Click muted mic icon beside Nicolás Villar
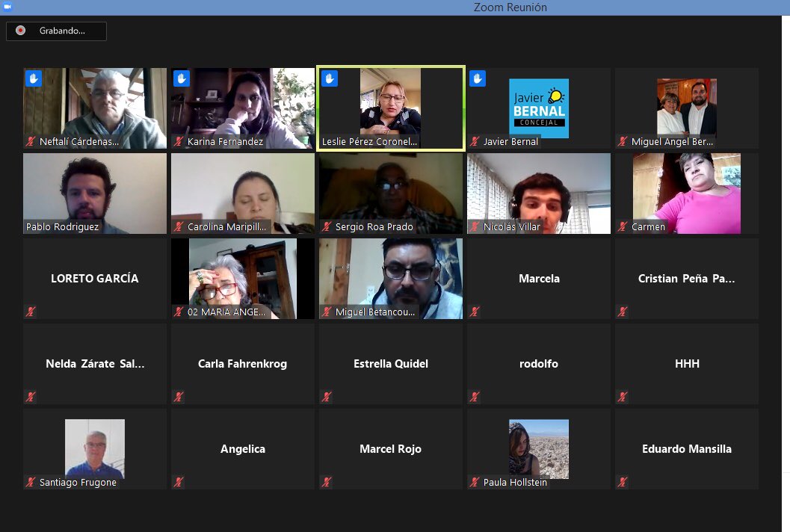Viewport: 790px width, 532px height. (x=475, y=226)
